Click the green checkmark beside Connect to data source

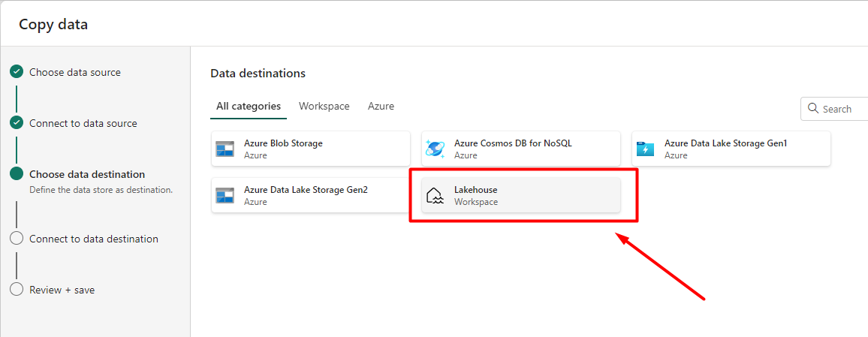tap(17, 123)
